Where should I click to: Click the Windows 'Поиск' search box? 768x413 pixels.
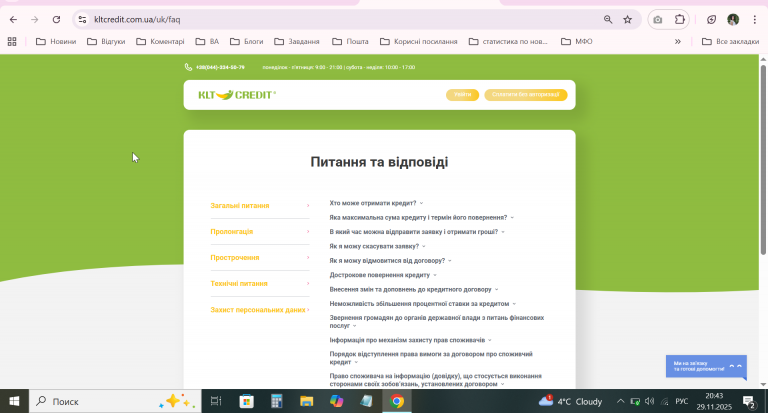[x=115, y=401]
